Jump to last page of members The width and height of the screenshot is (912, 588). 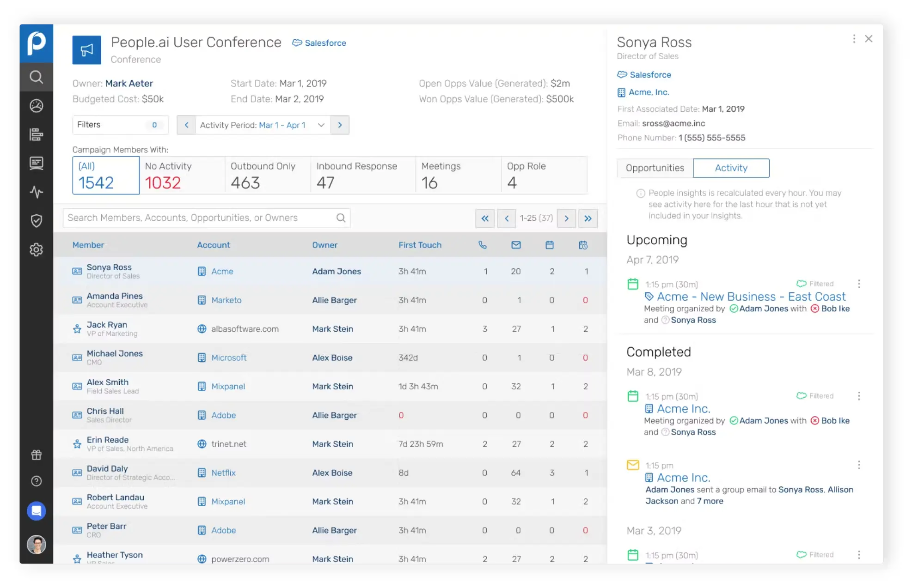[x=588, y=218]
